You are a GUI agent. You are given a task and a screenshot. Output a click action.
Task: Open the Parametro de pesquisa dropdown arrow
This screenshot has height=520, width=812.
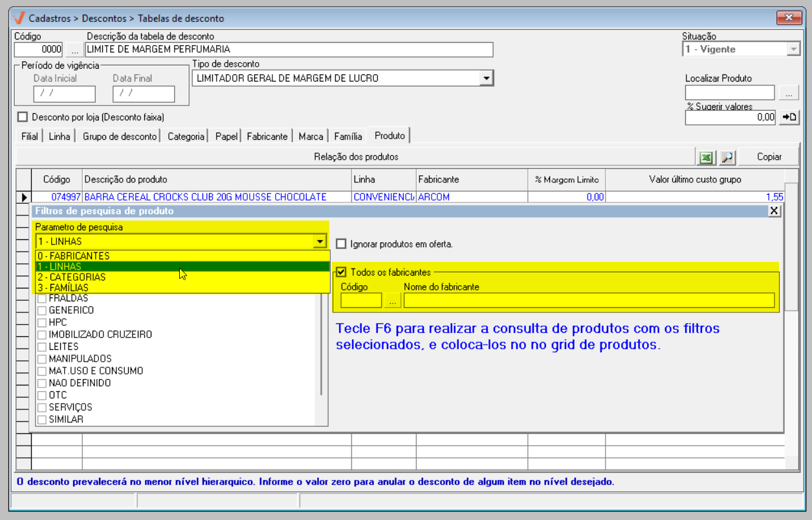click(x=319, y=242)
